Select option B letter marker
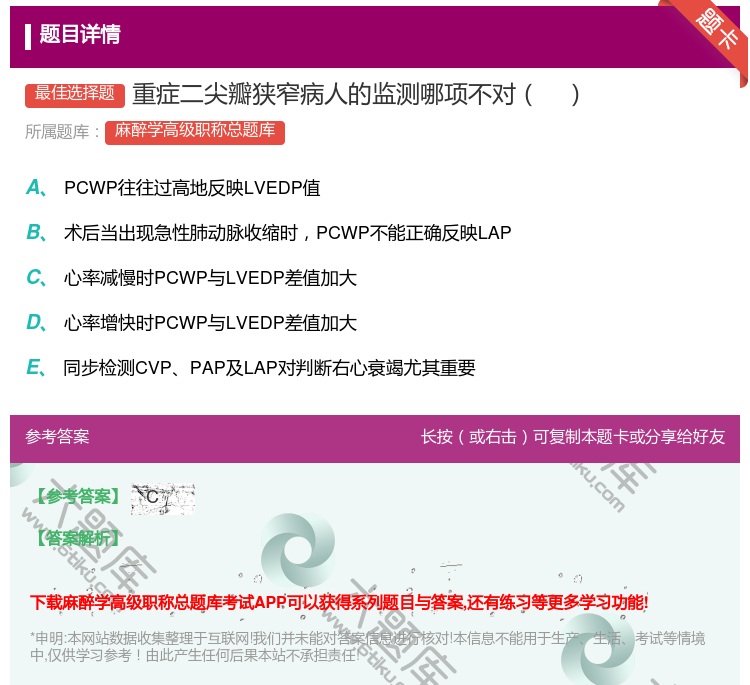The image size is (750, 685). (x=36, y=232)
